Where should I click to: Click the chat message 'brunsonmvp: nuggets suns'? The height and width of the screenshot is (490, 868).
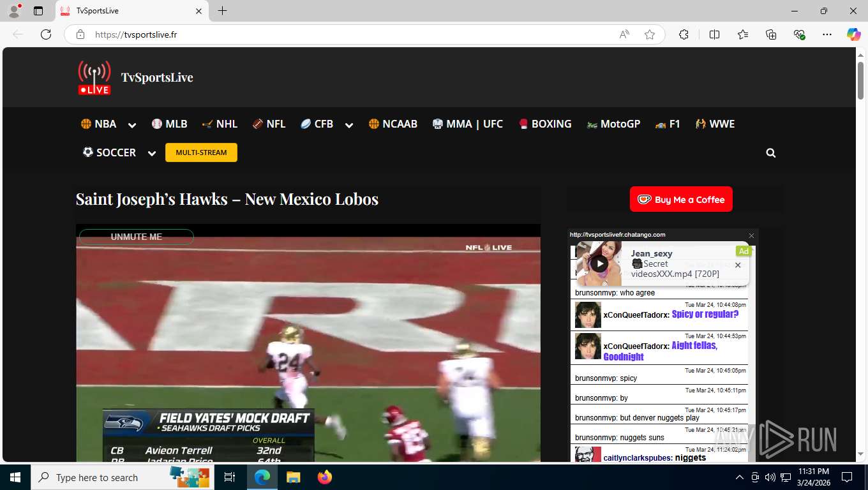[x=620, y=438]
